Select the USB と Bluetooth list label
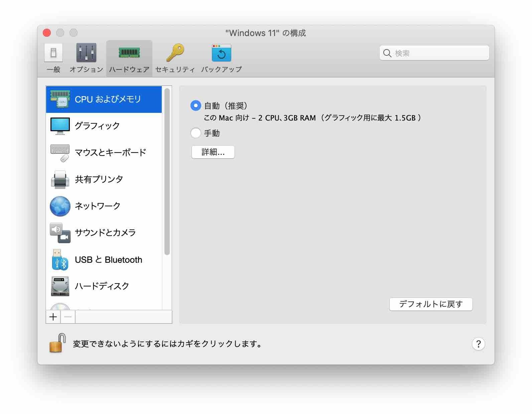Image resolution: width=532 pixels, height=414 pixels. [x=109, y=260]
